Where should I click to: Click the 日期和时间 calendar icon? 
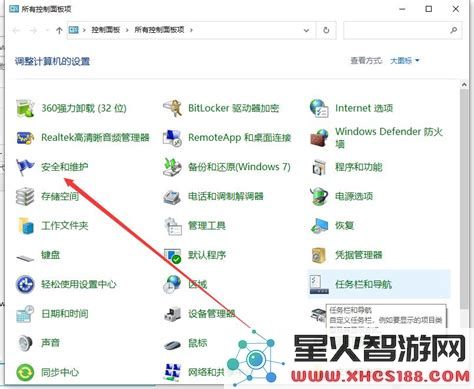(25, 314)
